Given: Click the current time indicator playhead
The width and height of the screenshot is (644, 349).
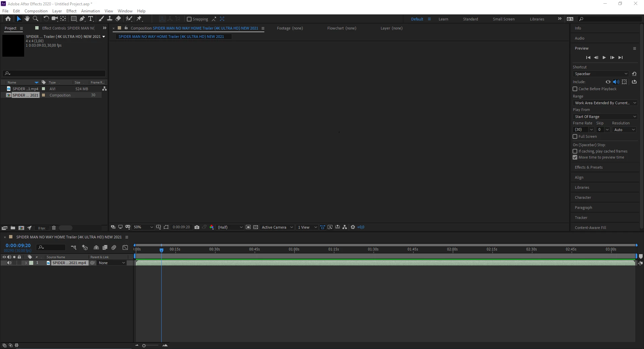Looking at the screenshot, I should coord(161,250).
